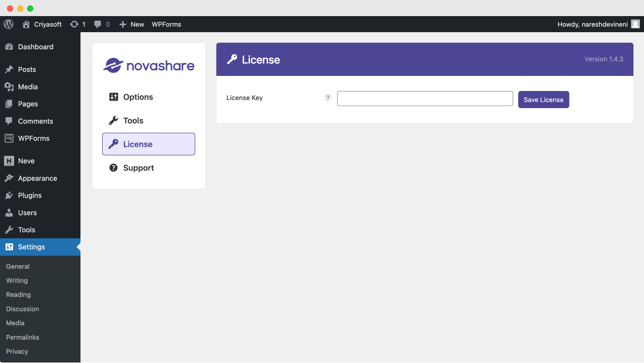The width and height of the screenshot is (644, 363).
Task: Open Writing settings submenu link
Action: (x=17, y=281)
